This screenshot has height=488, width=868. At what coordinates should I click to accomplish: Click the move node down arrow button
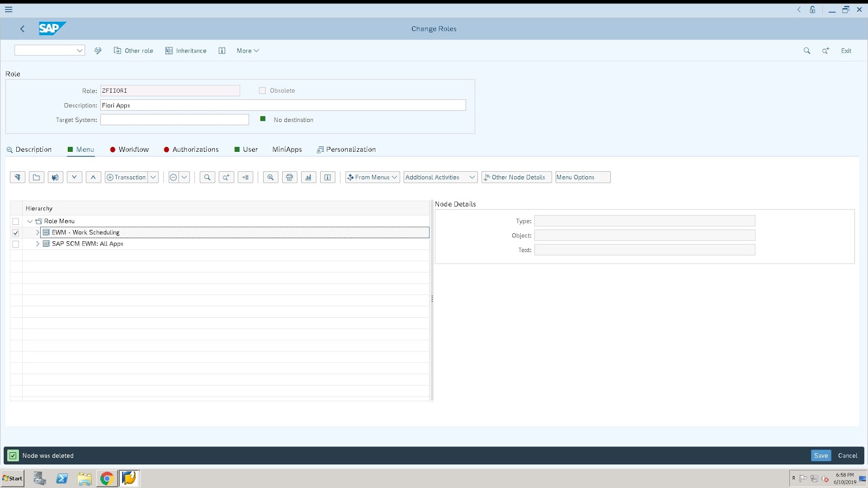(x=74, y=177)
